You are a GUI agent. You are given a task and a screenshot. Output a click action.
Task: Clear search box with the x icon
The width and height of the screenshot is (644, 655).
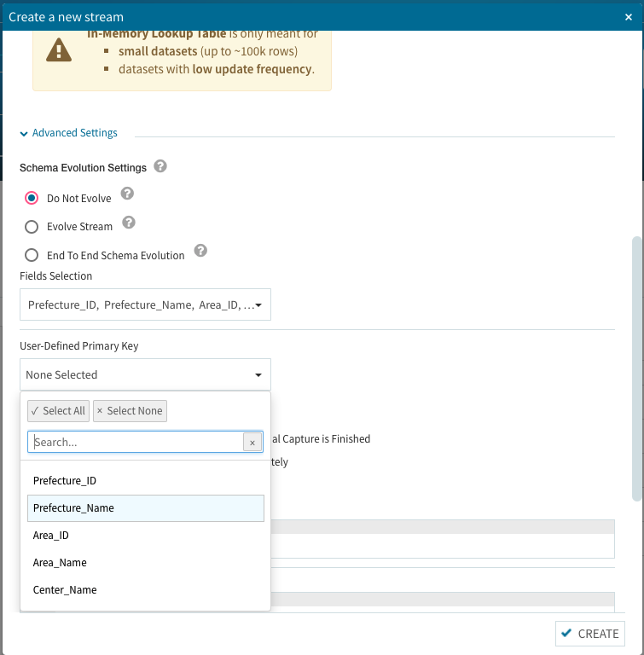(x=252, y=443)
